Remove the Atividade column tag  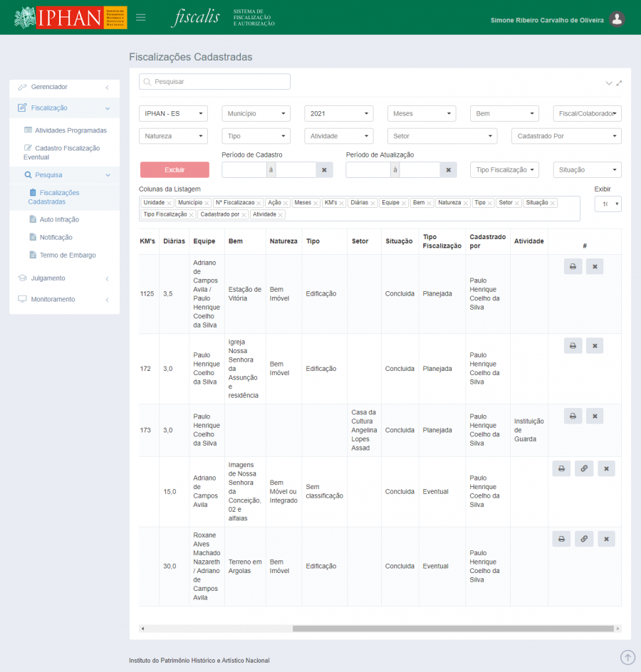(281, 215)
